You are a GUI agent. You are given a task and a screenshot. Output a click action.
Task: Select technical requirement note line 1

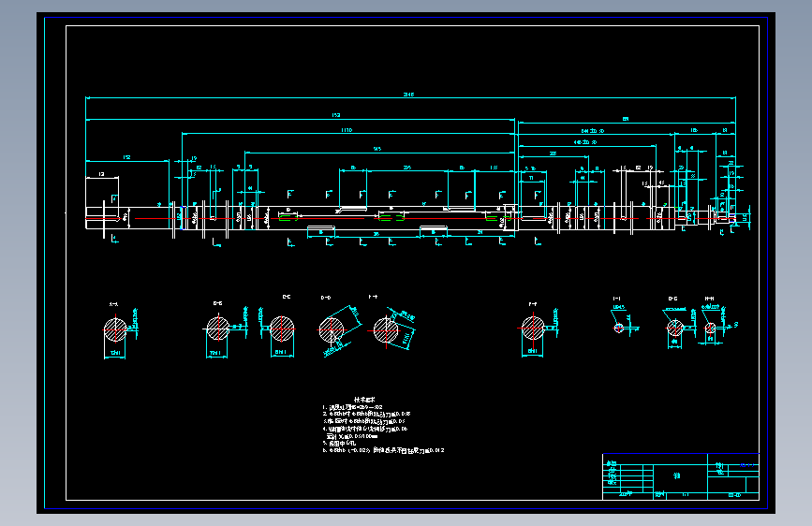click(352, 407)
